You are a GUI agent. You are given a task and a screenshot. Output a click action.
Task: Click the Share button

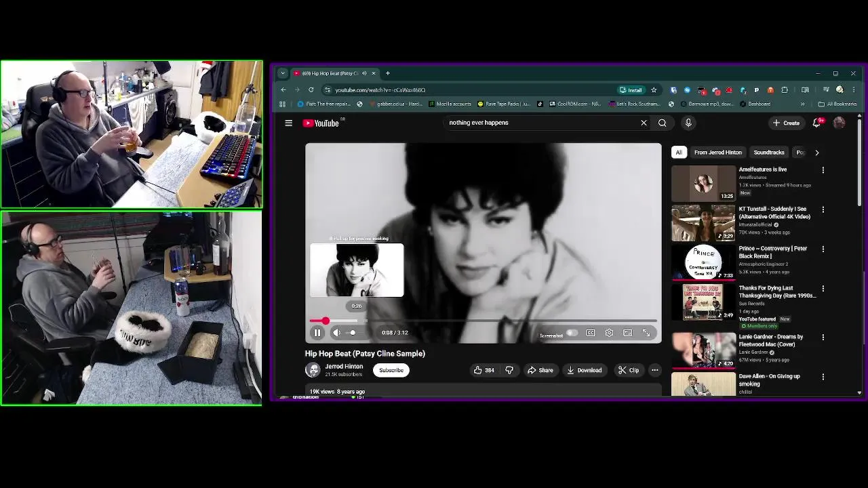[x=540, y=370]
